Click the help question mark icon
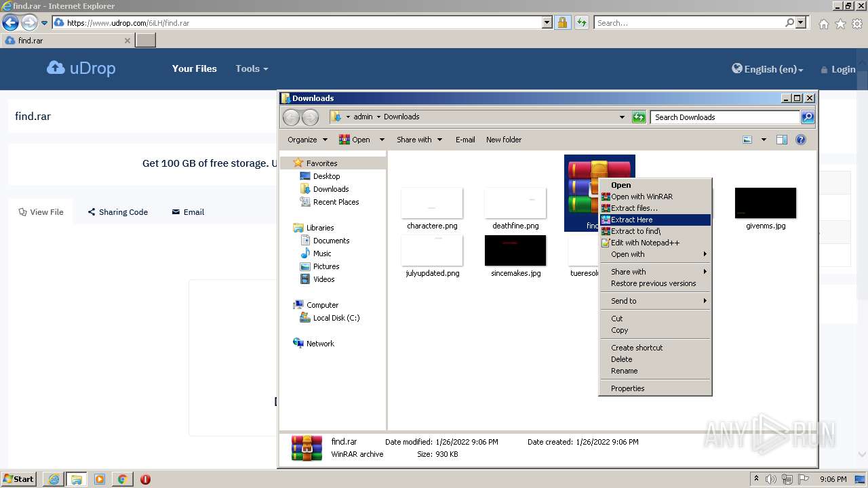Image resolution: width=868 pixels, height=488 pixels. pyautogui.click(x=801, y=140)
